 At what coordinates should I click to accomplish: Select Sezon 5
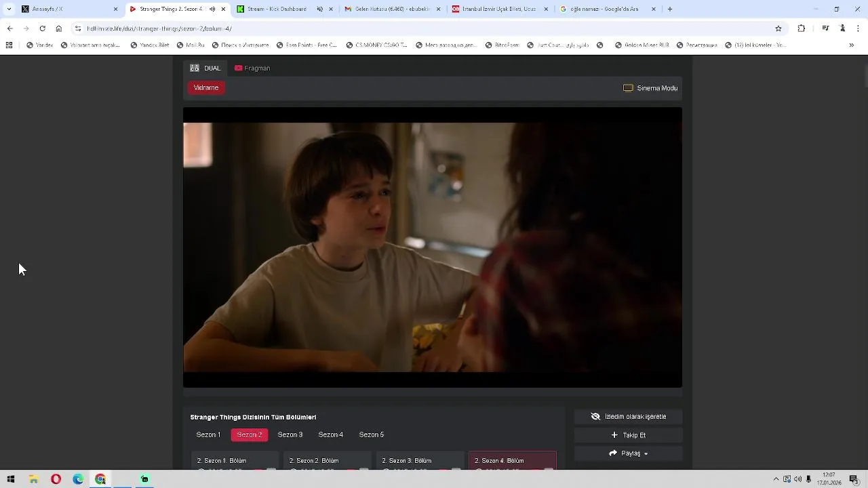click(372, 434)
